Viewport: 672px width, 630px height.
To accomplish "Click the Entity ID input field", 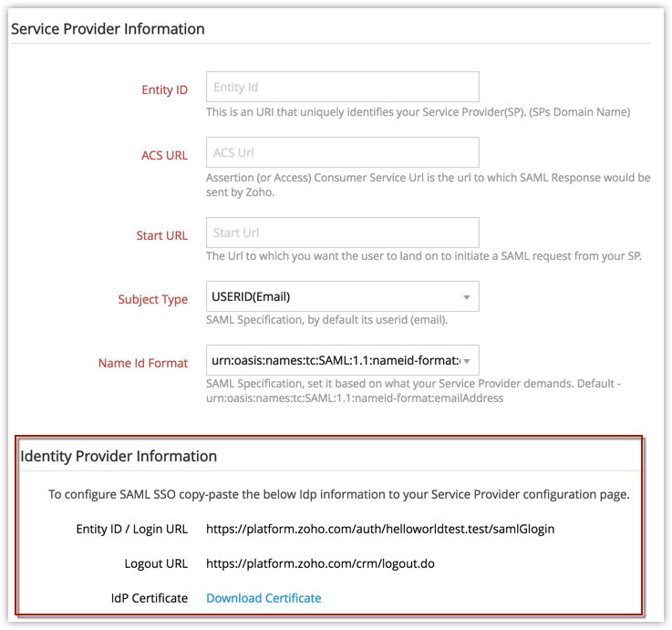I will click(x=342, y=88).
